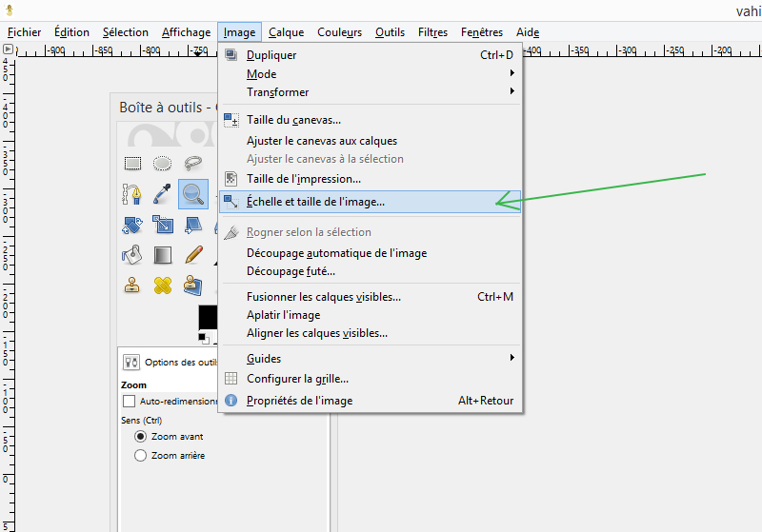Open the Filtres menu

click(x=432, y=32)
